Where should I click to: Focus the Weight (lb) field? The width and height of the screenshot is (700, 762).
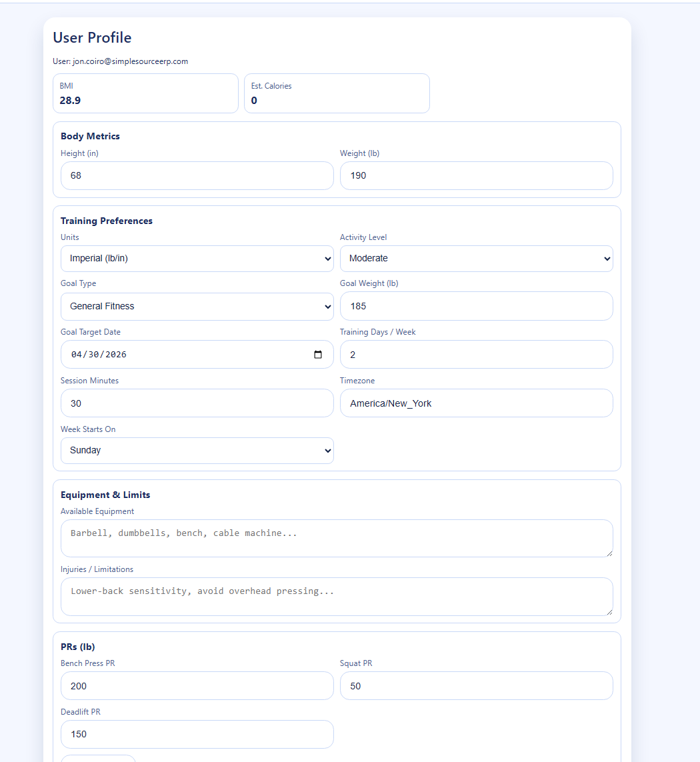476,176
